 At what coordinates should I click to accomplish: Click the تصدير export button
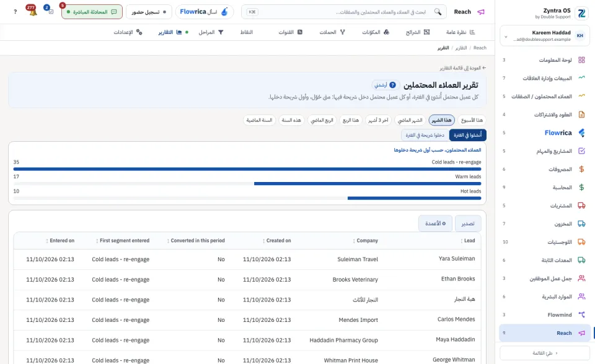468,223
